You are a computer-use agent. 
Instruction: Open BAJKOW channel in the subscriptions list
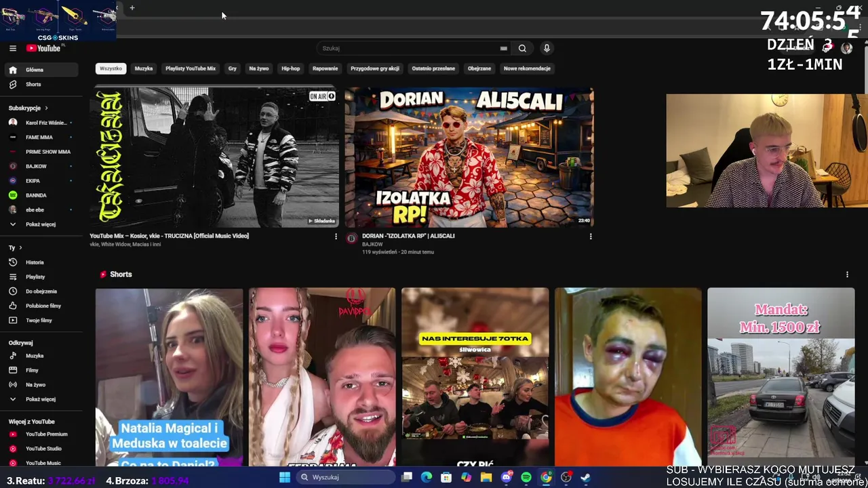tap(42, 166)
